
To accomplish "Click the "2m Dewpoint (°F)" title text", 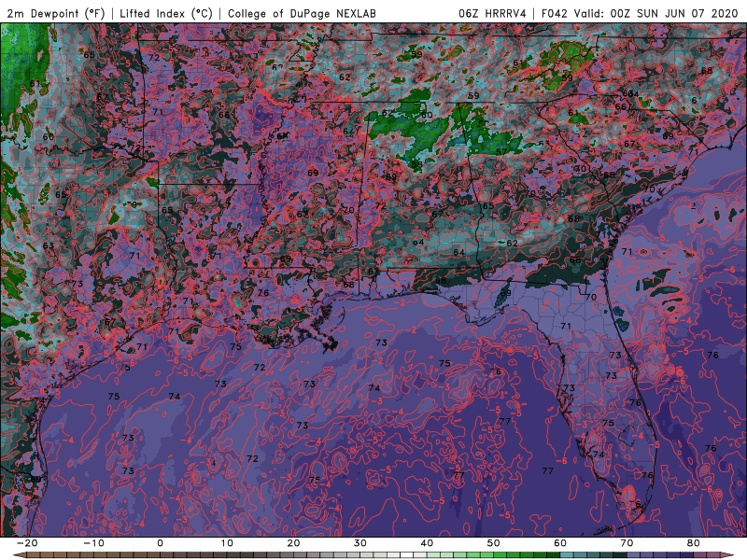I will tap(56, 13).
